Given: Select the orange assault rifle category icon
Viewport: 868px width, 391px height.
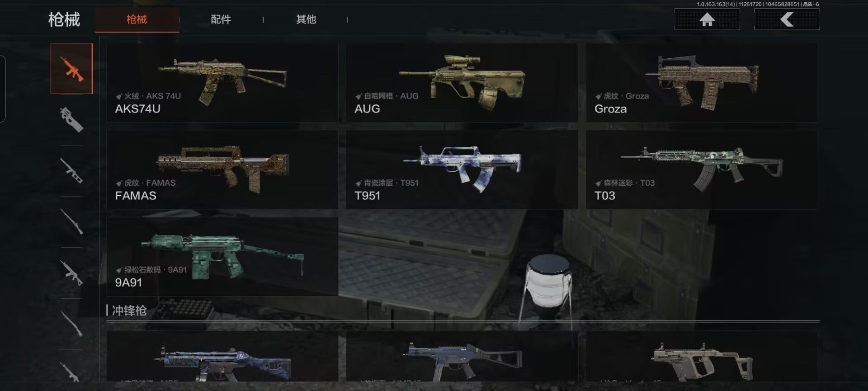Looking at the screenshot, I should coord(71,69).
